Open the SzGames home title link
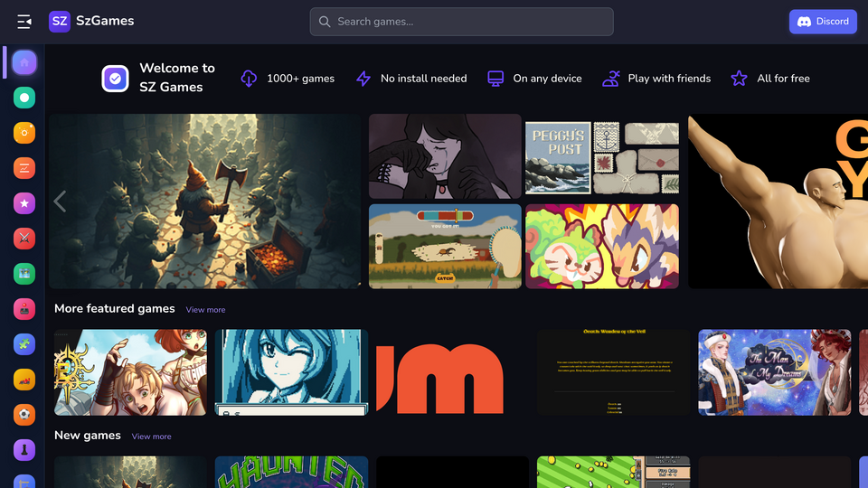868x488 pixels. click(105, 21)
